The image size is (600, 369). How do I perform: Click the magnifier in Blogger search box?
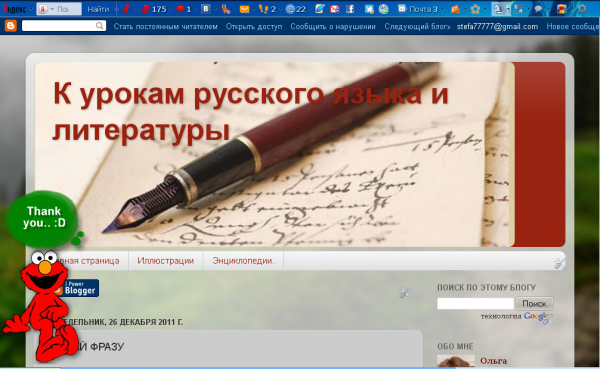point(99,26)
